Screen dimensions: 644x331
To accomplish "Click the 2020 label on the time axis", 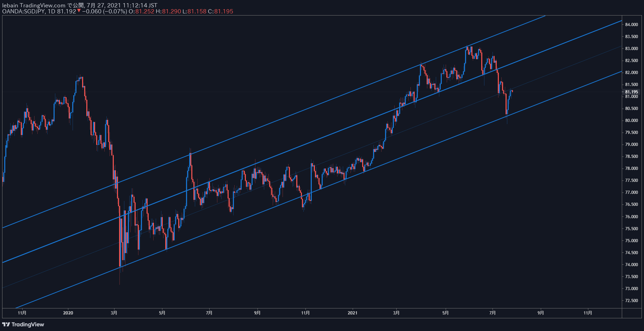I will (x=68, y=313).
